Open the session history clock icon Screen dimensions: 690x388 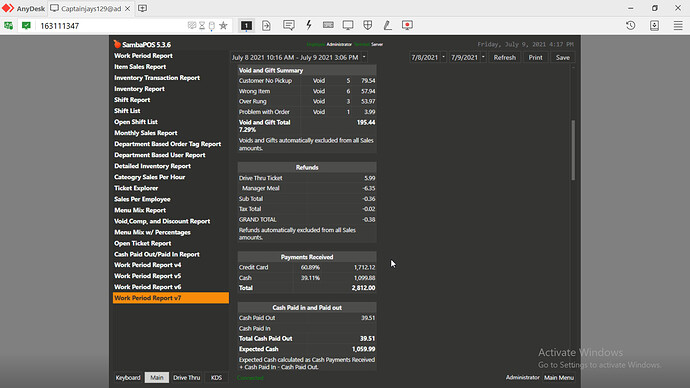click(631, 26)
